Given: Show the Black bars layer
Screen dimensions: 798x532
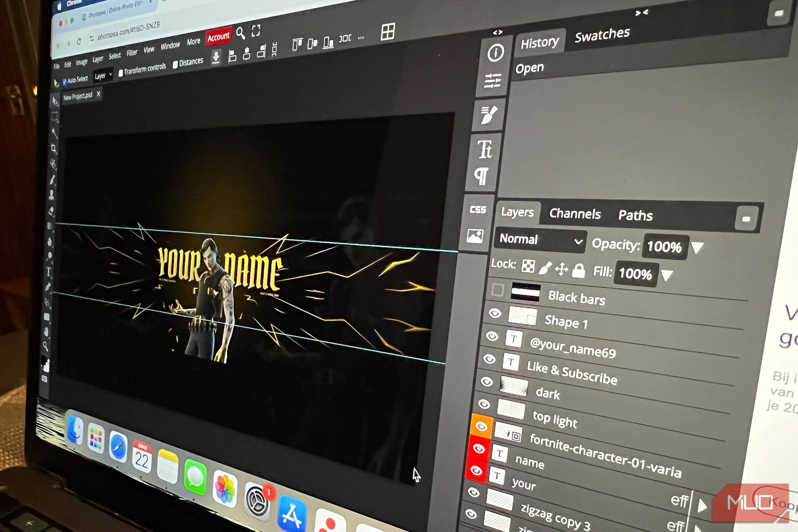Looking at the screenshot, I should point(497,290).
